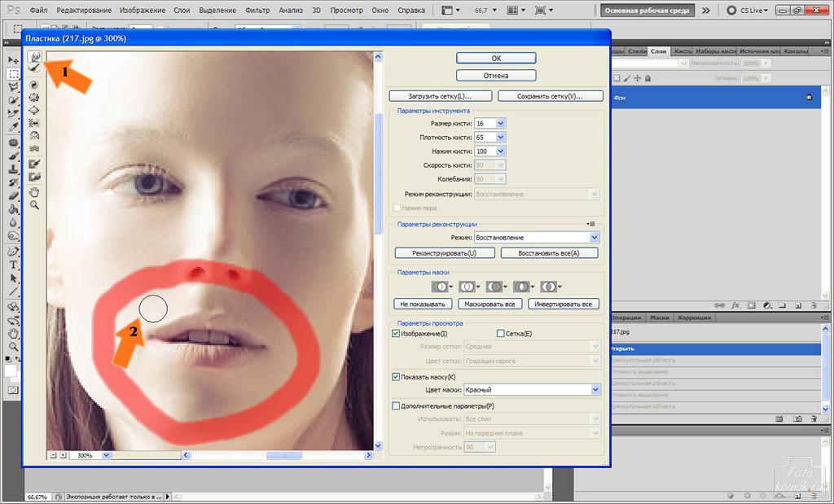Viewport: 834px width, 504px height.
Task: Toggle Quick Mask mode in main toolbar
Action: click(x=13, y=390)
